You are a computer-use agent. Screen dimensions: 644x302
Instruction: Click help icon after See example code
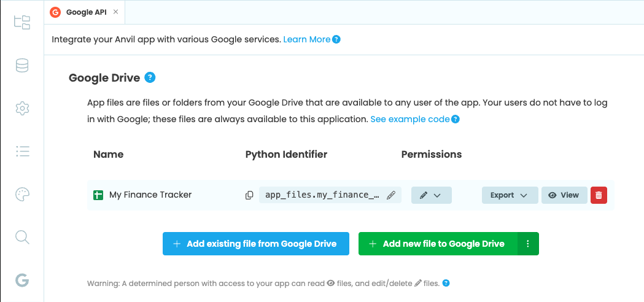point(455,120)
